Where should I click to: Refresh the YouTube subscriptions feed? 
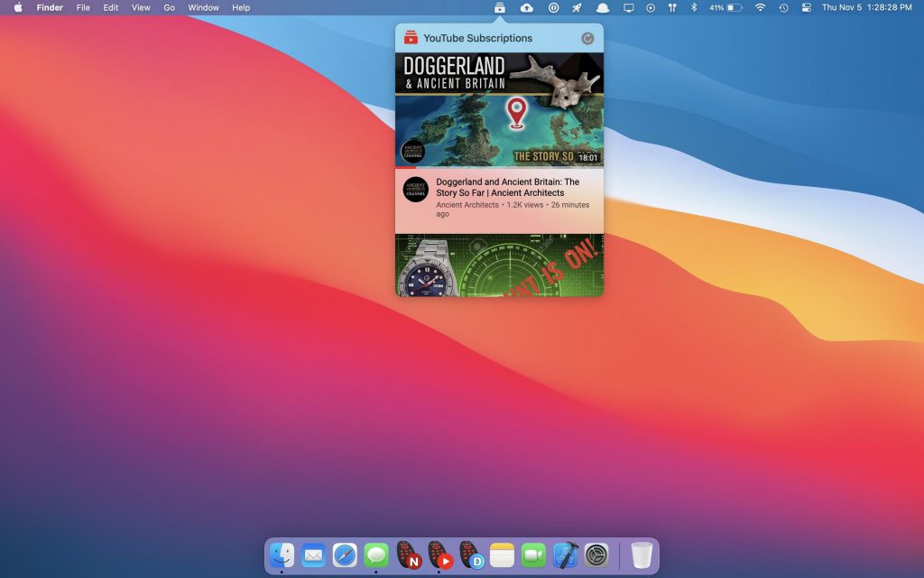click(x=587, y=38)
